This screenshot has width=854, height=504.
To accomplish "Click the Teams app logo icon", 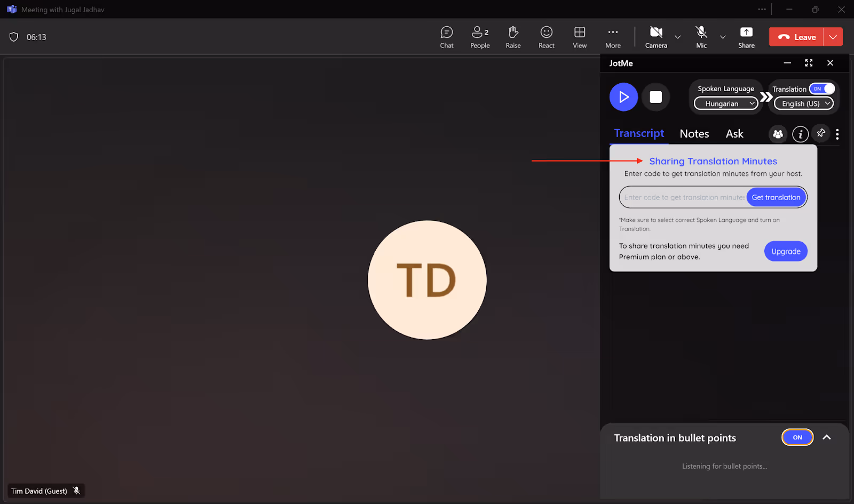I will tap(12, 9).
